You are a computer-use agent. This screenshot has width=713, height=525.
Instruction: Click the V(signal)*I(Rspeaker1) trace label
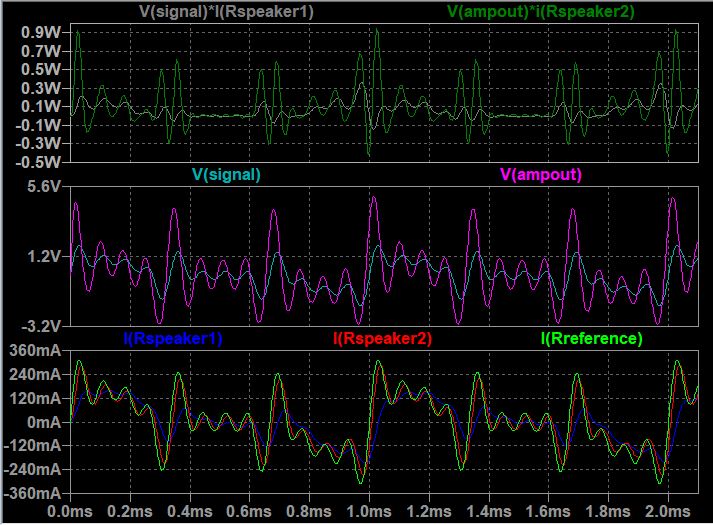(226, 11)
